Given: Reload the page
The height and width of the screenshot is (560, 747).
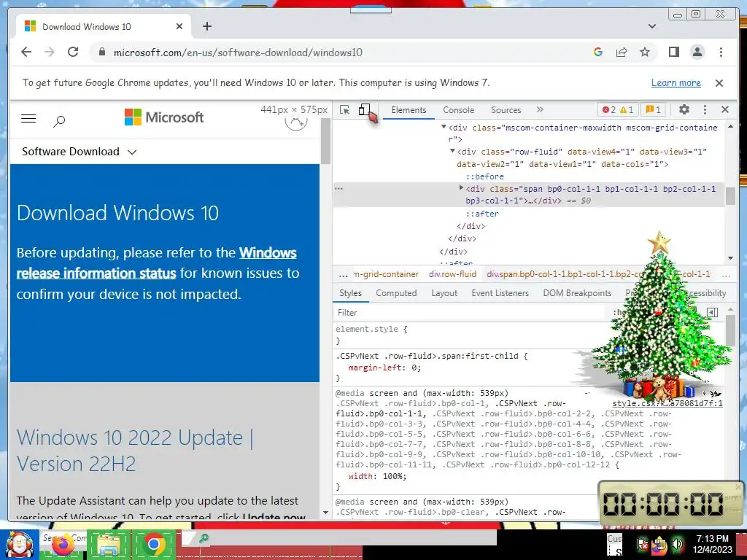Looking at the screenshot, I should tap(73, 52).
